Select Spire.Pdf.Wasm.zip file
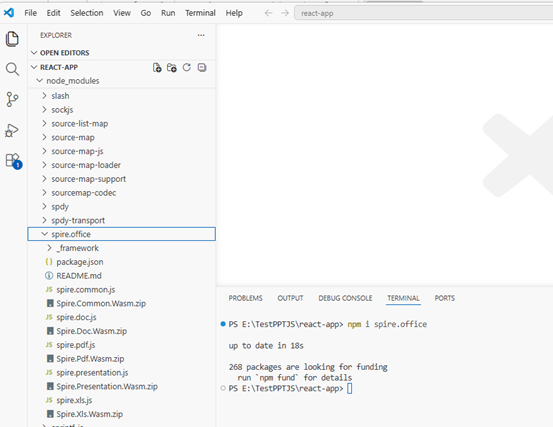This screenshot has width=553, height=427. click(x=122, y=359)
